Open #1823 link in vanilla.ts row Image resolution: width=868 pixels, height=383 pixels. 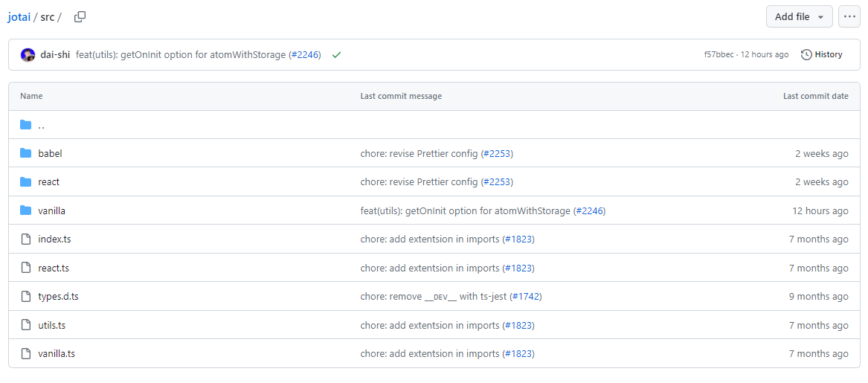[518, 353]
